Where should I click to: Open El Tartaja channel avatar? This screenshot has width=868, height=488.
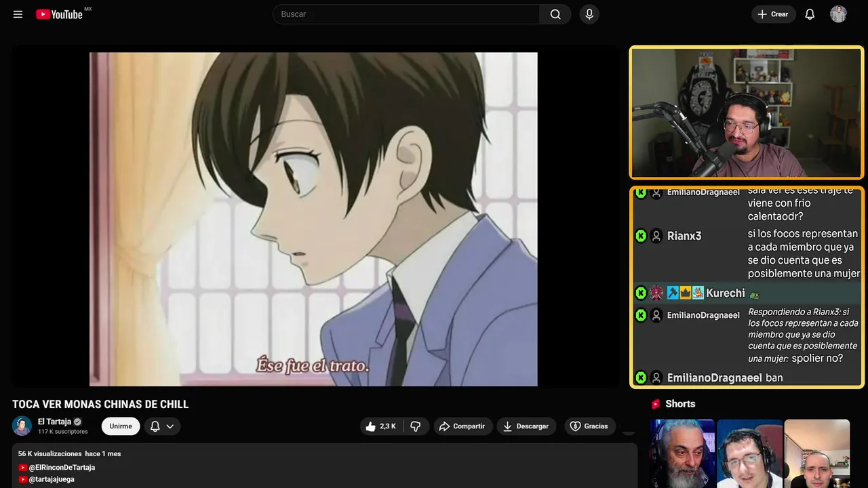(22, 426)
